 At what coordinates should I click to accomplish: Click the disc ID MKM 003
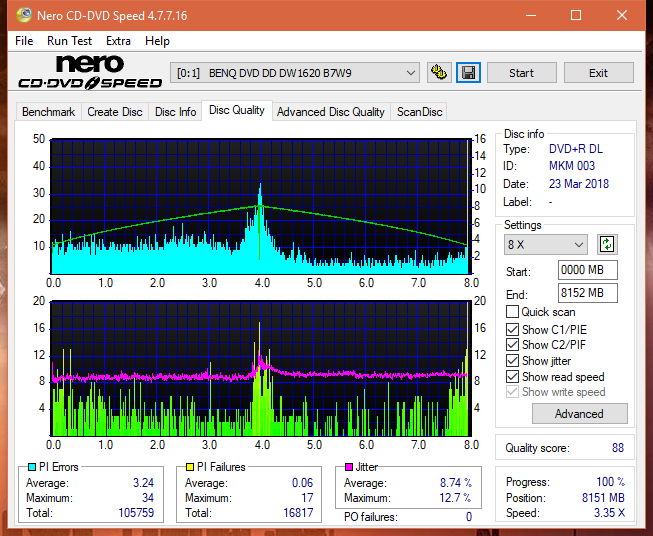point(572,166)
